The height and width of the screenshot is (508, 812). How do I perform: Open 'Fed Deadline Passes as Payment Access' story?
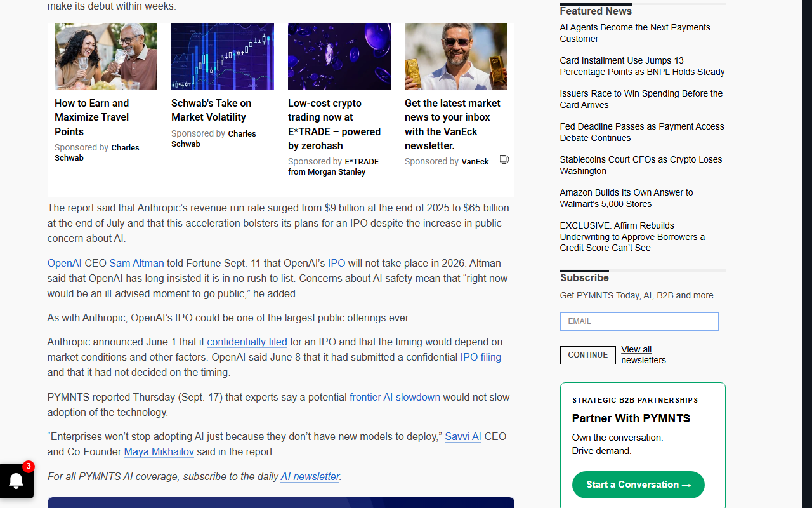[642, 132]
